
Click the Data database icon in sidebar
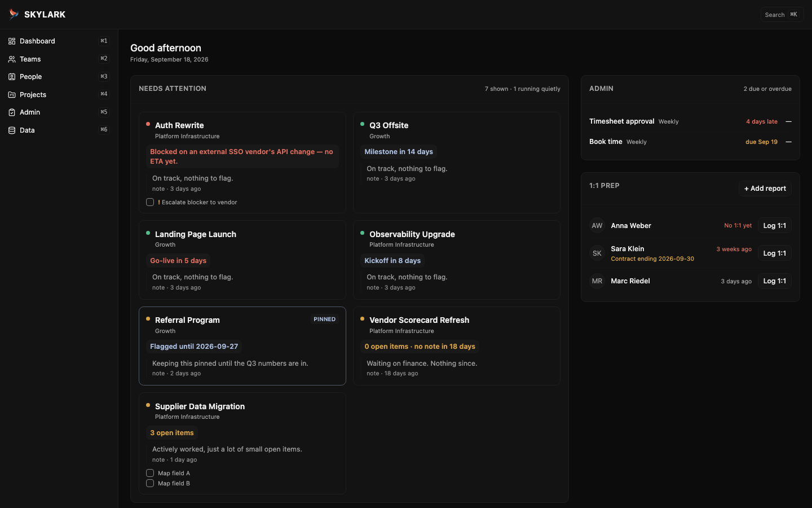(12, 130)
